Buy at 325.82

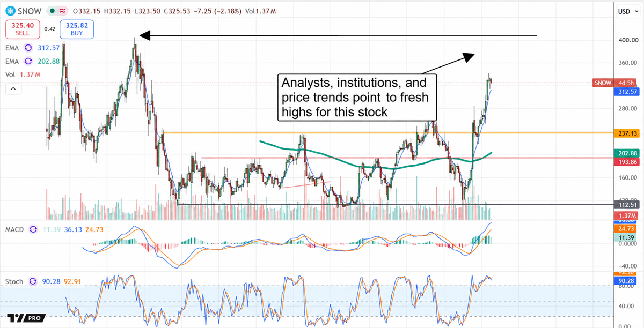pyautogui.click(x=78, y=29)
